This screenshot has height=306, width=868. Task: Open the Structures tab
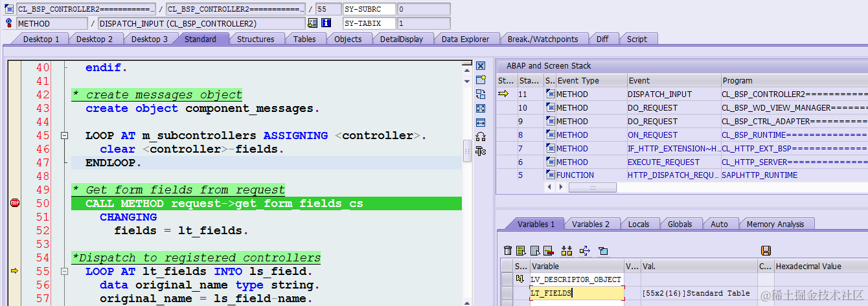pos(255,39)
